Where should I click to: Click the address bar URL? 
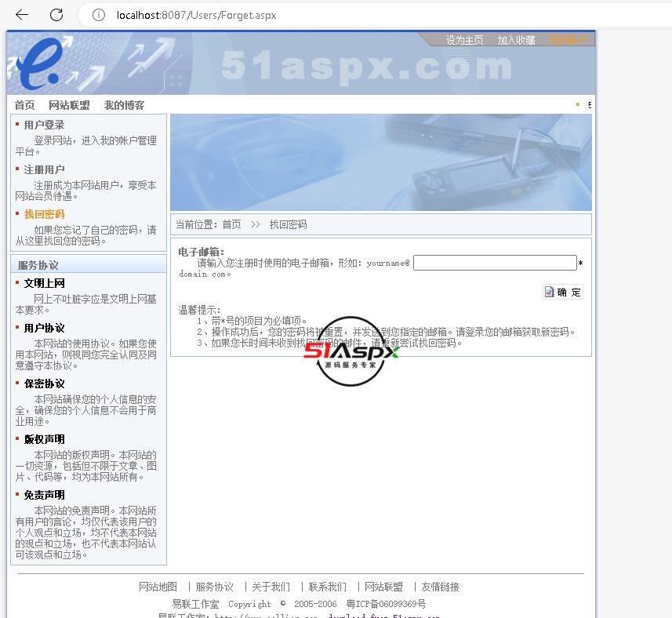click(x=196, y=16)
